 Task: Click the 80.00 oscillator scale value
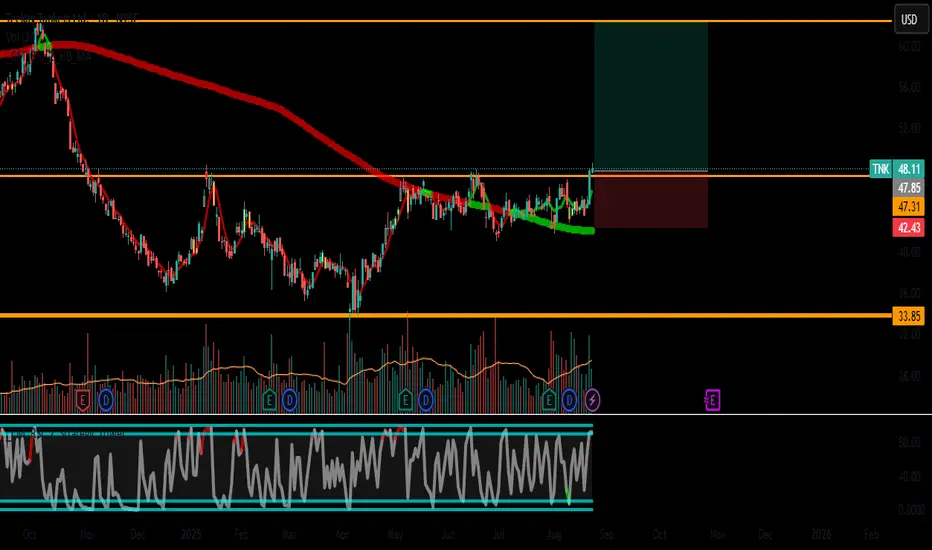909,442
